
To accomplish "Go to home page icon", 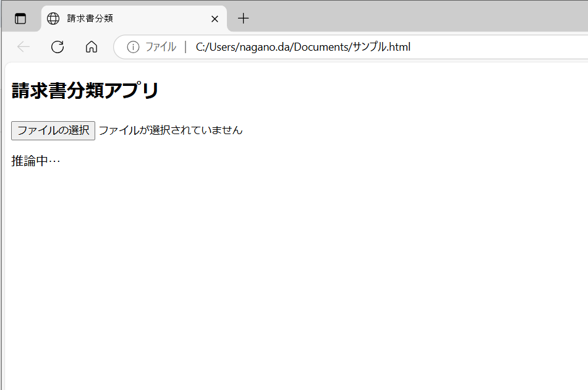I will [x=92, y=47].
